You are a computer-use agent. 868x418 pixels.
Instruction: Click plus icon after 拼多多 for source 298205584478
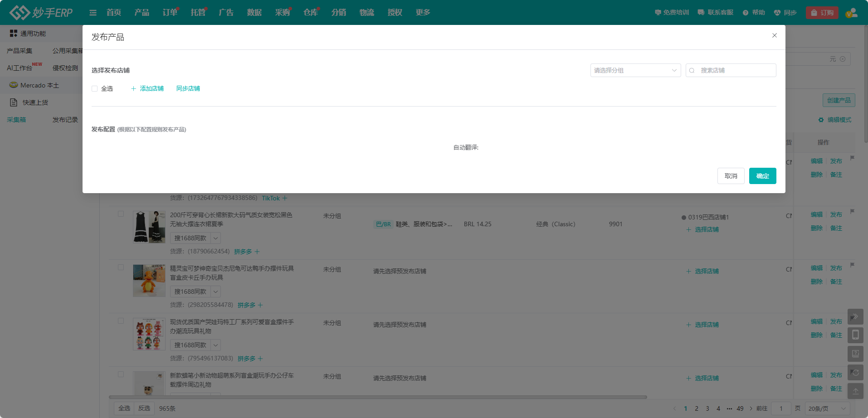[260, 305]
